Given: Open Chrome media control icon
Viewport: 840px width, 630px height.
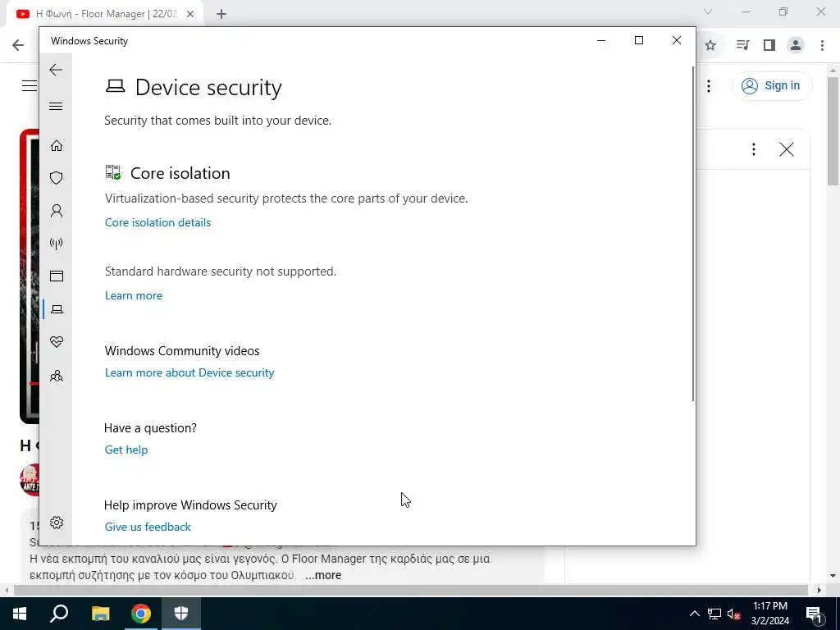Looking at the screenshot, I should click(742, 46).
